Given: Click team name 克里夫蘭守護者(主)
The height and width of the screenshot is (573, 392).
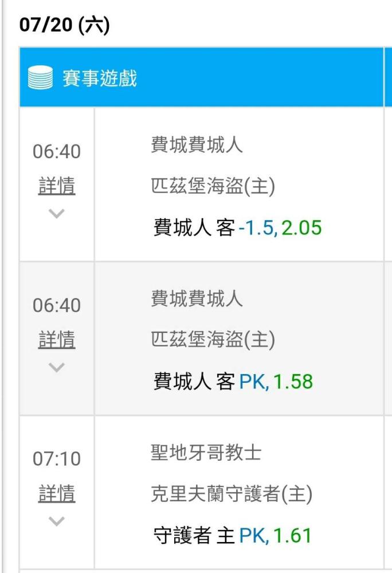Looking at the screenshot, I should coord(232,494).
